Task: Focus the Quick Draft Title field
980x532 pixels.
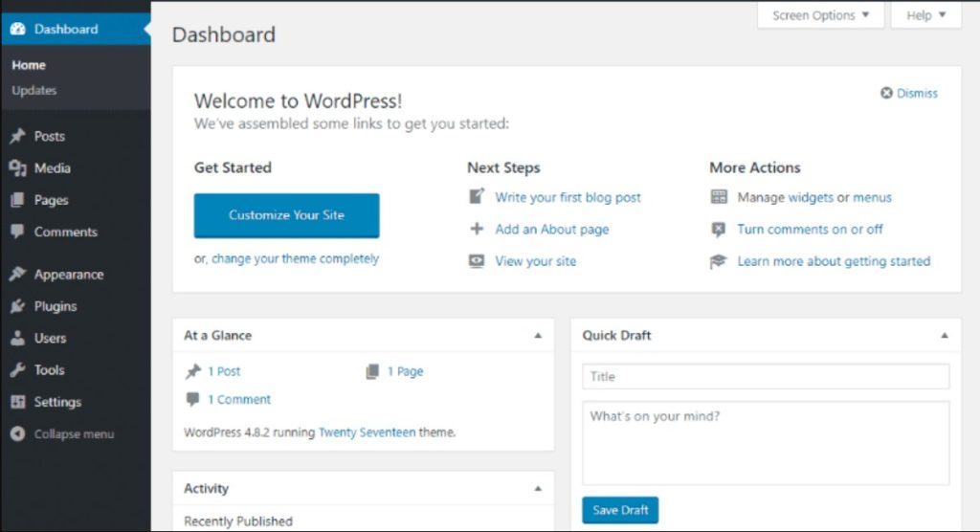Action: [x=765, y=377]
